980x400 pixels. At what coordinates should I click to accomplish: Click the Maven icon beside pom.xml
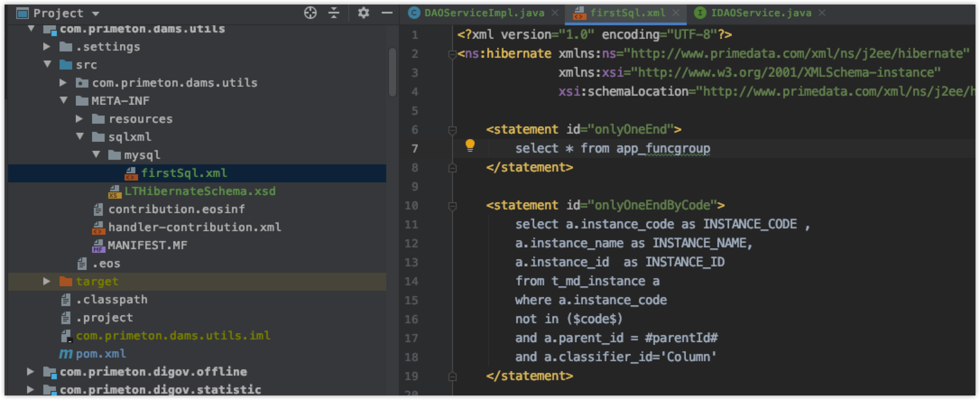click(x=66, y=354)
